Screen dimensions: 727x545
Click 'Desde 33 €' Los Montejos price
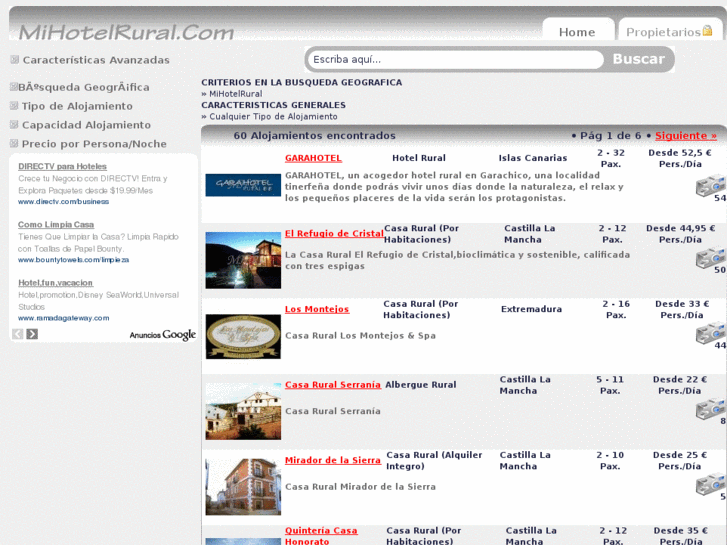coord(682,304)
